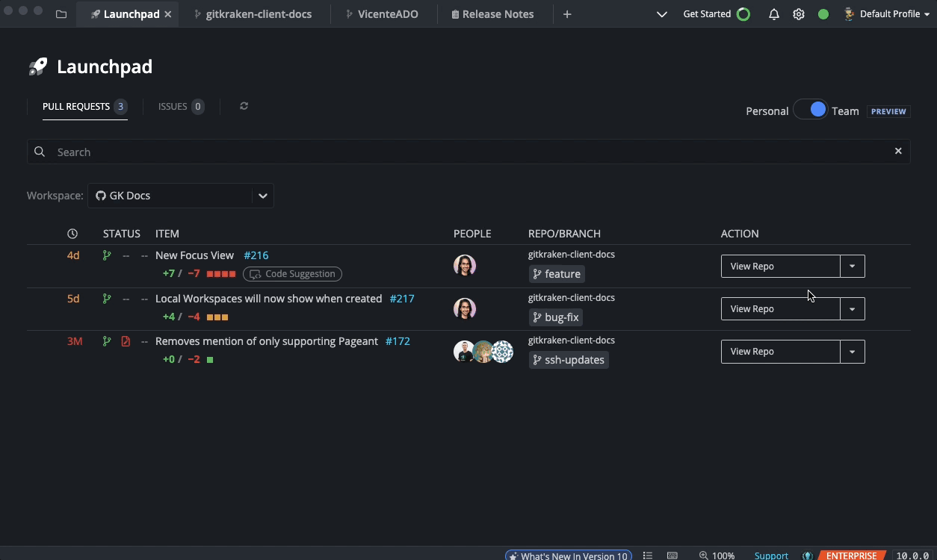Open the Workspace GK Docs dropdown

tap(181, 196)
